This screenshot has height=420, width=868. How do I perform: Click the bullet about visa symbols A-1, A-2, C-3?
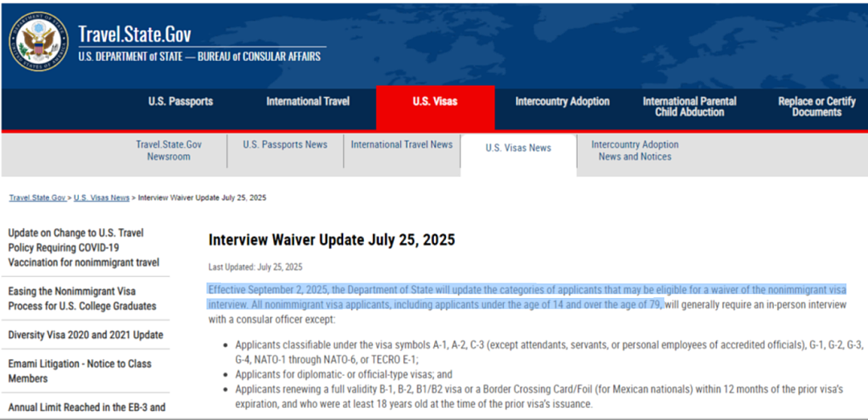coord(549,352)
